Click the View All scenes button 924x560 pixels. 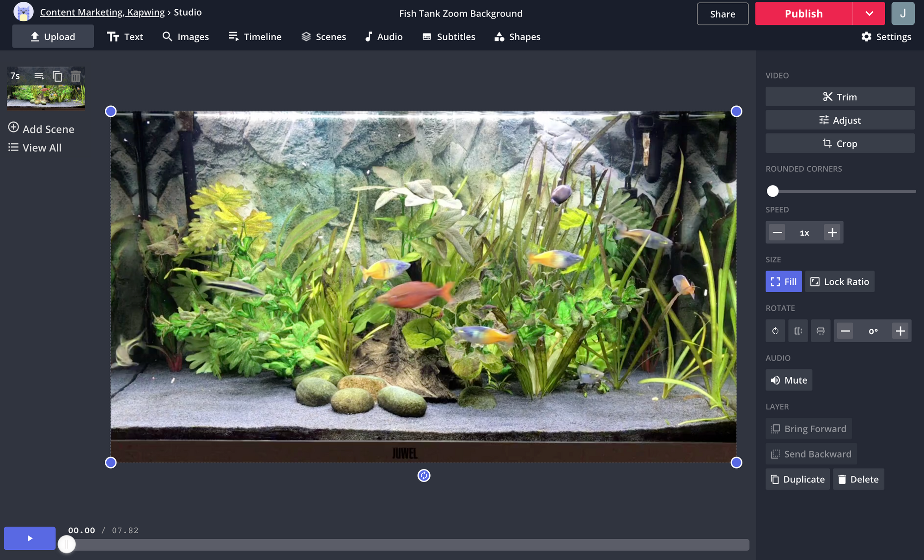(35, 147)
